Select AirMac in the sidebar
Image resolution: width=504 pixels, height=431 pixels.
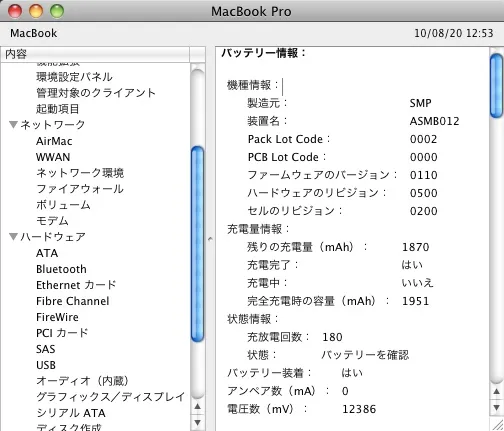coord(54,141)
